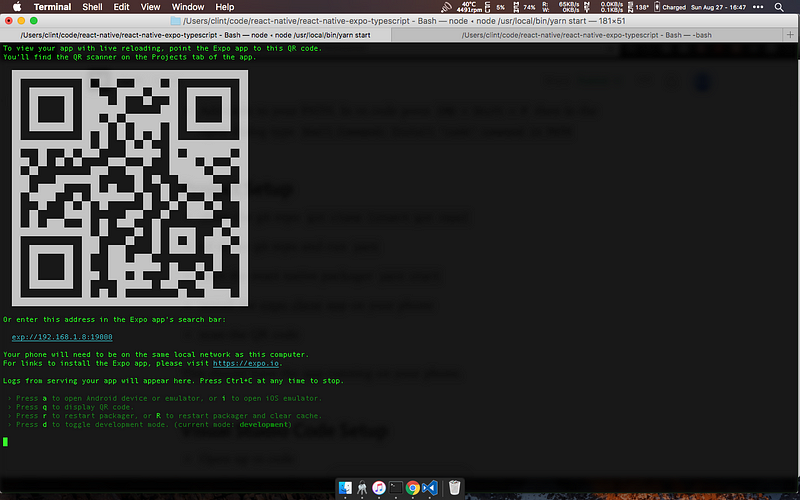Click 'Press a to open Android device' line
Screen dimensions: 800x500
click(x=165, y=398)
